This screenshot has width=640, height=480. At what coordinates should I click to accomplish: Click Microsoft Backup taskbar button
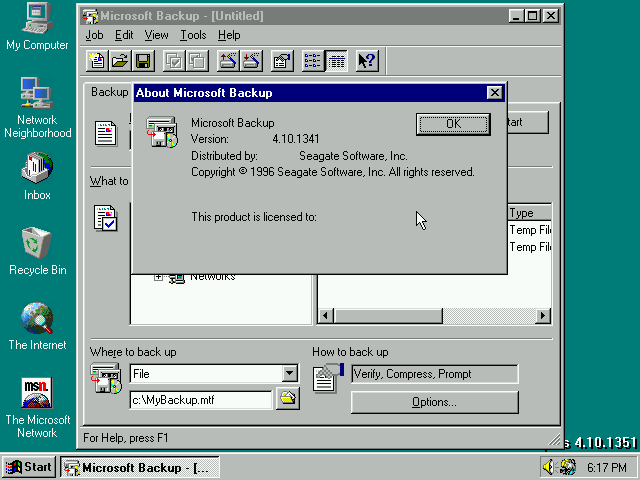click(x=140, y=467)
